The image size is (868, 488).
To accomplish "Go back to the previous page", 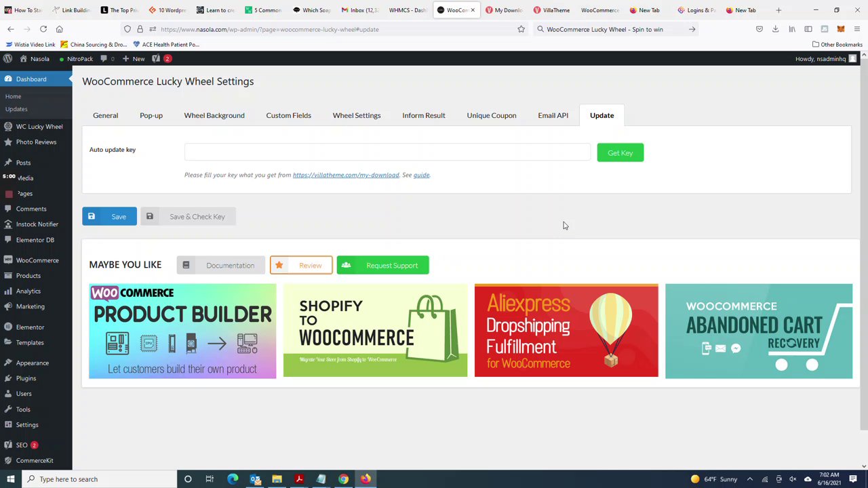I will tap(10, 29).
